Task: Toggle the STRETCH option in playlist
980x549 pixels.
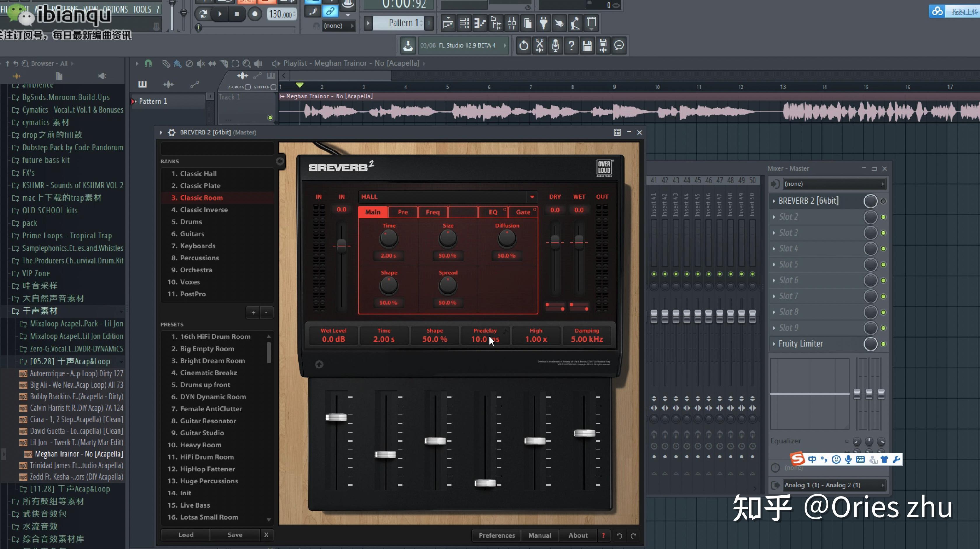Action: click(x=273, y=87)
